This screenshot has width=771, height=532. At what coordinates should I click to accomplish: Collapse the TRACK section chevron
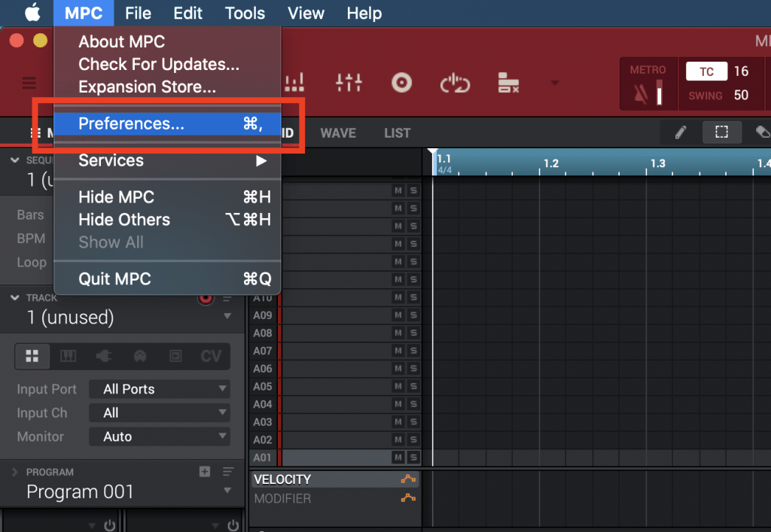[x=15, y=298]
